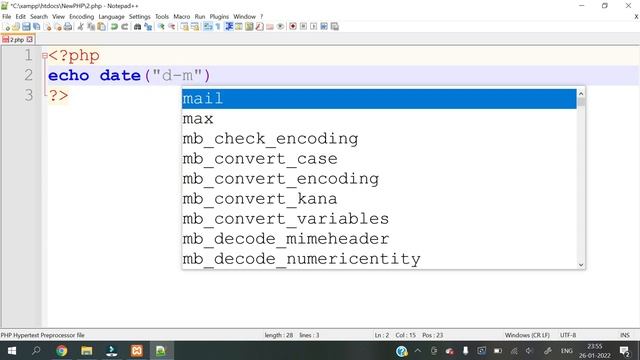Choose 'max' from autocomplete list
Image resolution: width=640 pixels, height=360 pixels.
pyautogui.click(x=379, y=119)
